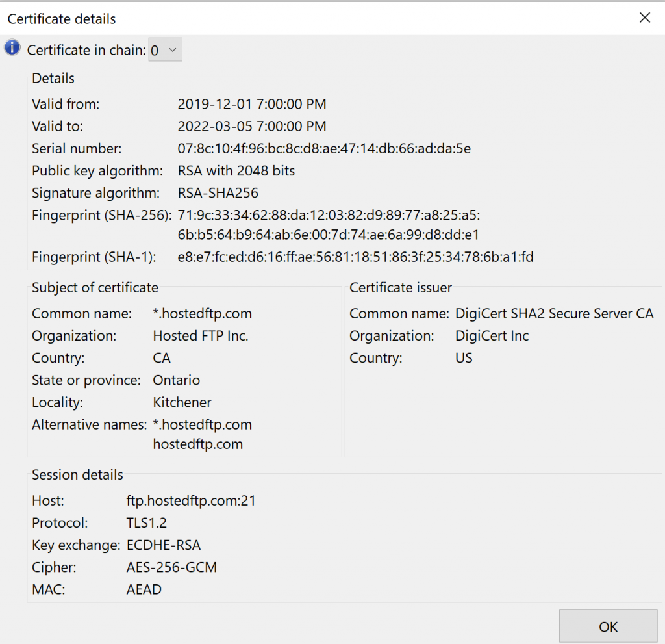Click second line of SHA-256 fingerprint

(328, 235)
